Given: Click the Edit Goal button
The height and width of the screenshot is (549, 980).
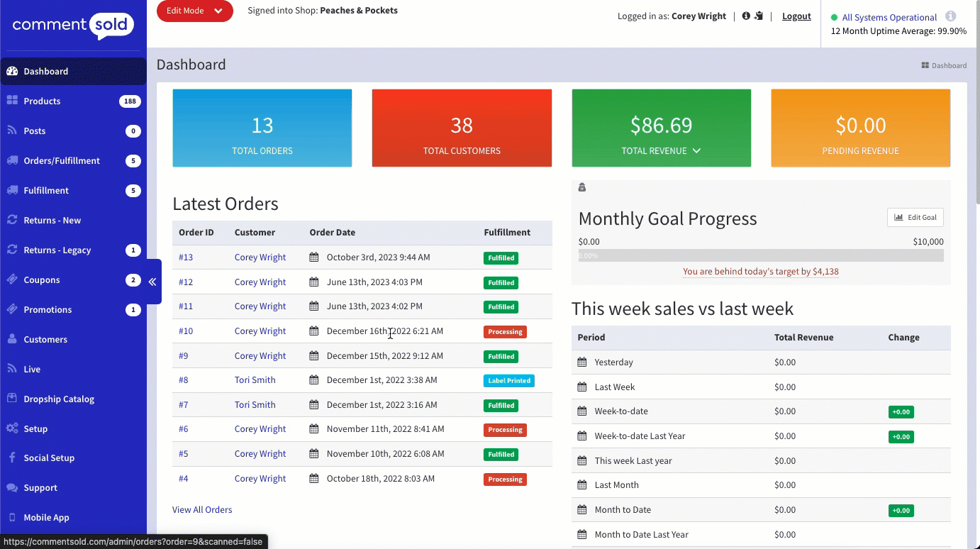Looking at the screenshot, I should tap(915, 217).
